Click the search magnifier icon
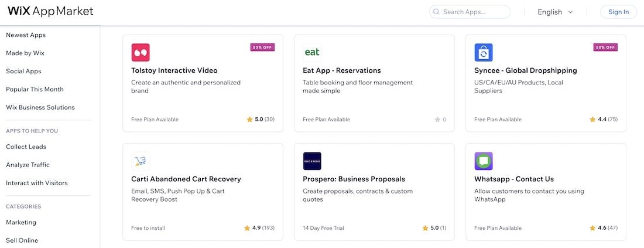Viewport: 644px width, 248px height. click(x=436, y=12)
